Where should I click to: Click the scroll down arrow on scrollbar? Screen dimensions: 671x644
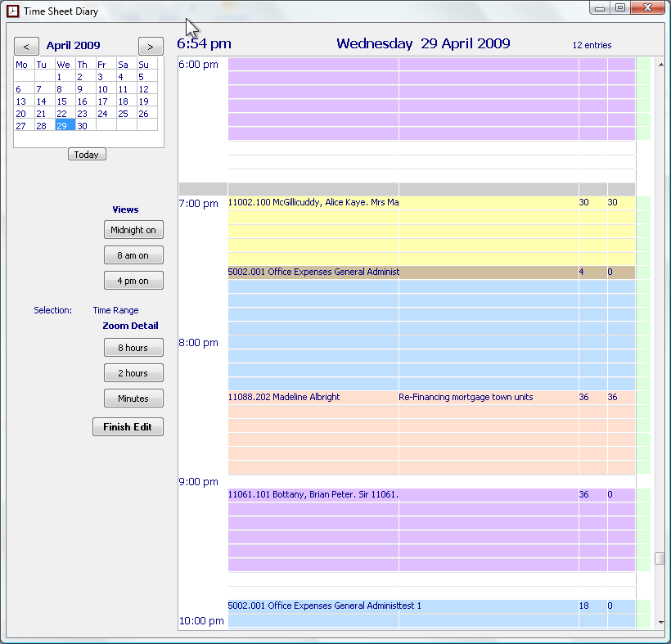coord(660,623)
